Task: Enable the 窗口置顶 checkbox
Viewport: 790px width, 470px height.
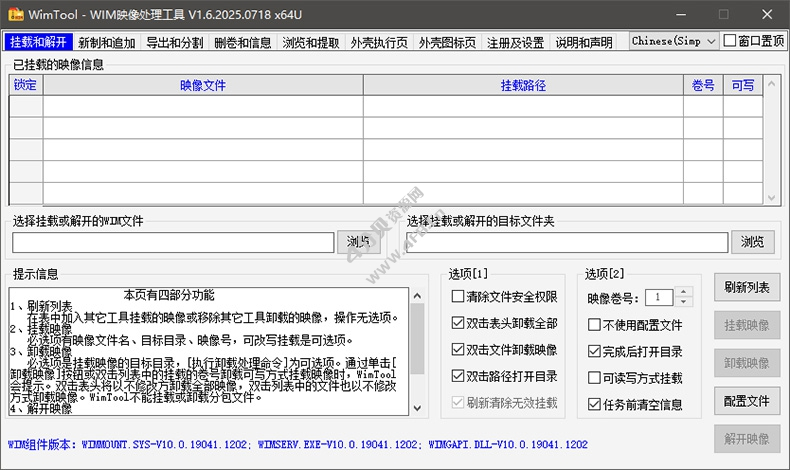Action: point(729,41)
